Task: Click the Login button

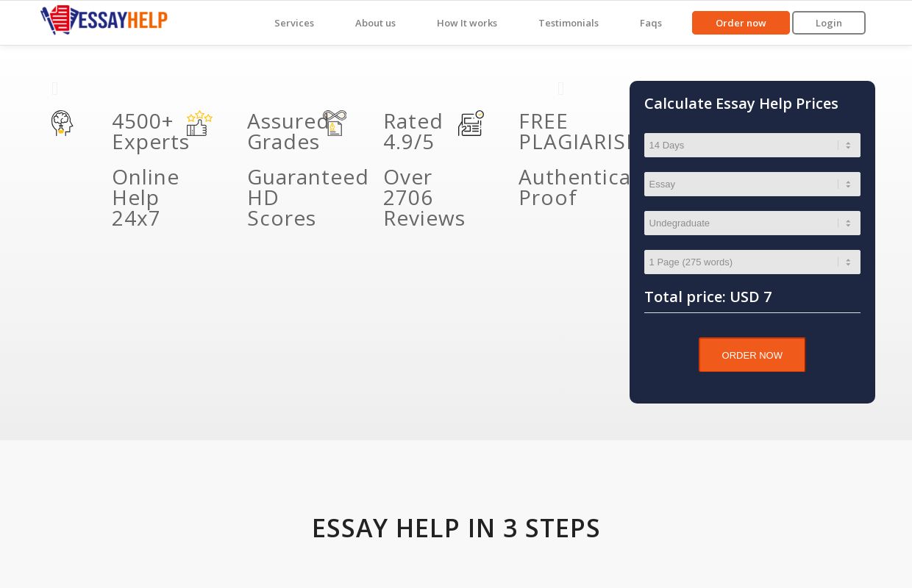Action: tap(828, 23)
